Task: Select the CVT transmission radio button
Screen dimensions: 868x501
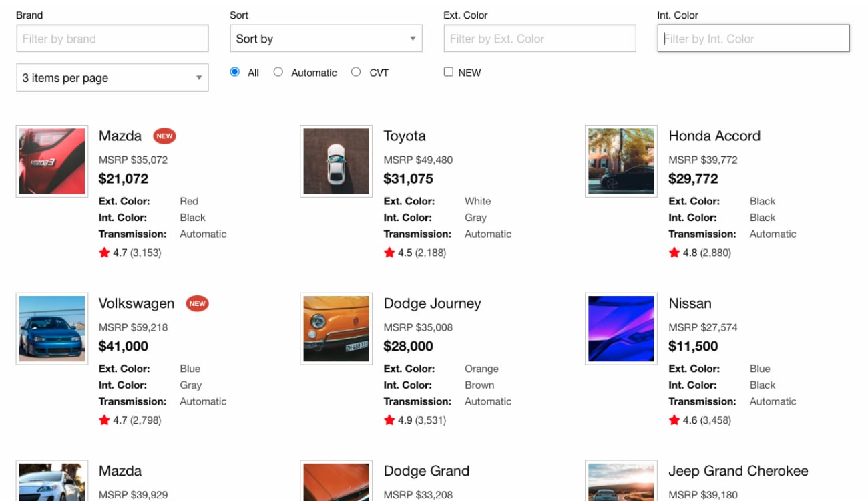Action: [x=356, y=72]
